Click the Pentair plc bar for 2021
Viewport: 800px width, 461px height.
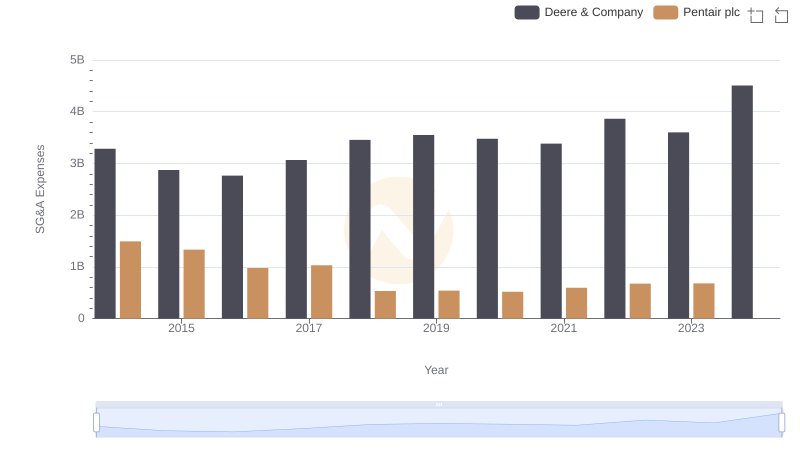[577, 303]
